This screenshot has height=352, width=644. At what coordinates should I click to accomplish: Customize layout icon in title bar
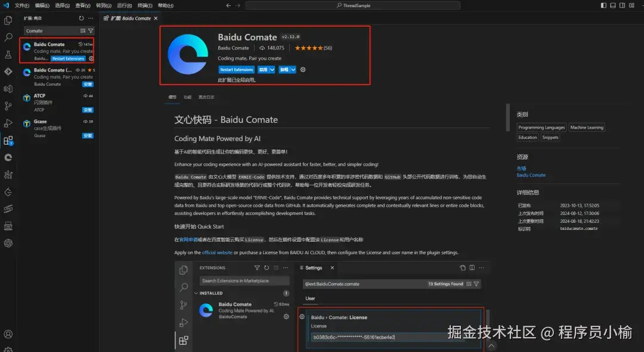(x=631, y=5)
